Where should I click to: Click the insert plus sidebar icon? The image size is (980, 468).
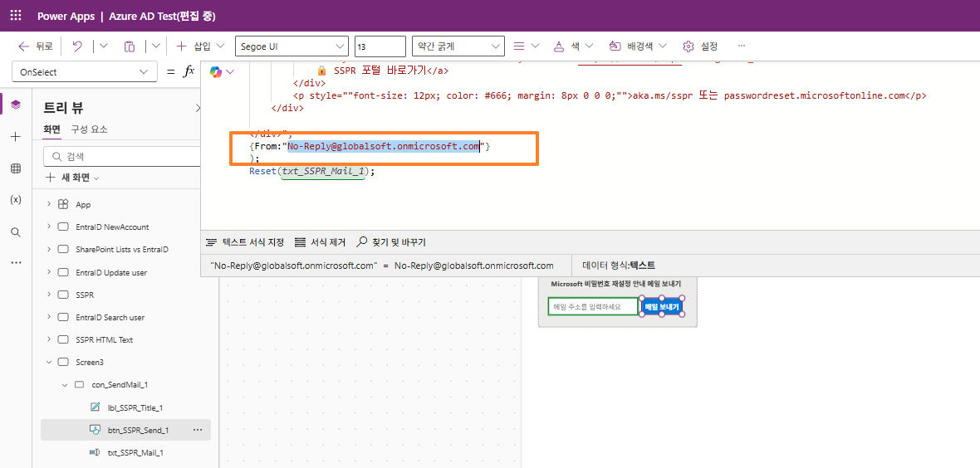pyautogui.click(x=16, y=137)
